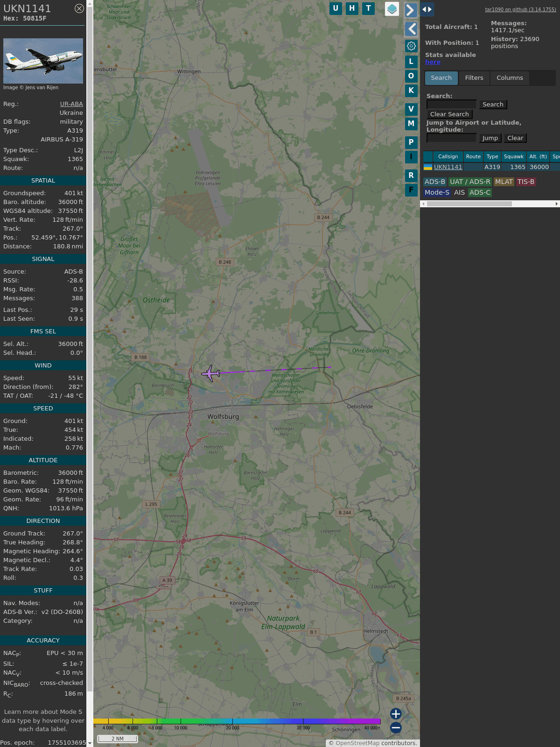Click the ADS-B source legend label
Screen dimensions: 560x747
(x=435, y=182)
